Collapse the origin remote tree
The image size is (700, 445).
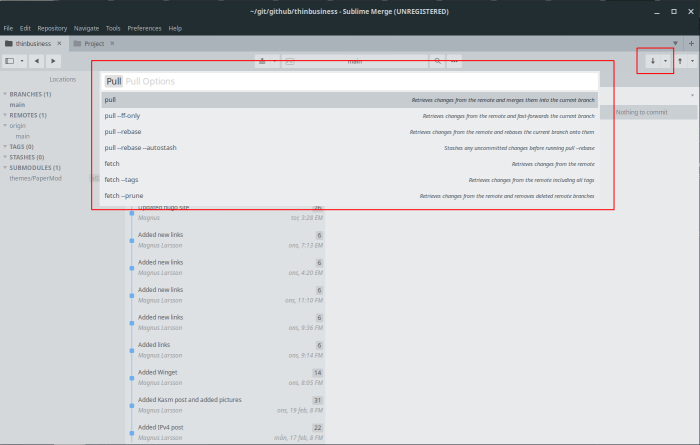coord(5,126)
